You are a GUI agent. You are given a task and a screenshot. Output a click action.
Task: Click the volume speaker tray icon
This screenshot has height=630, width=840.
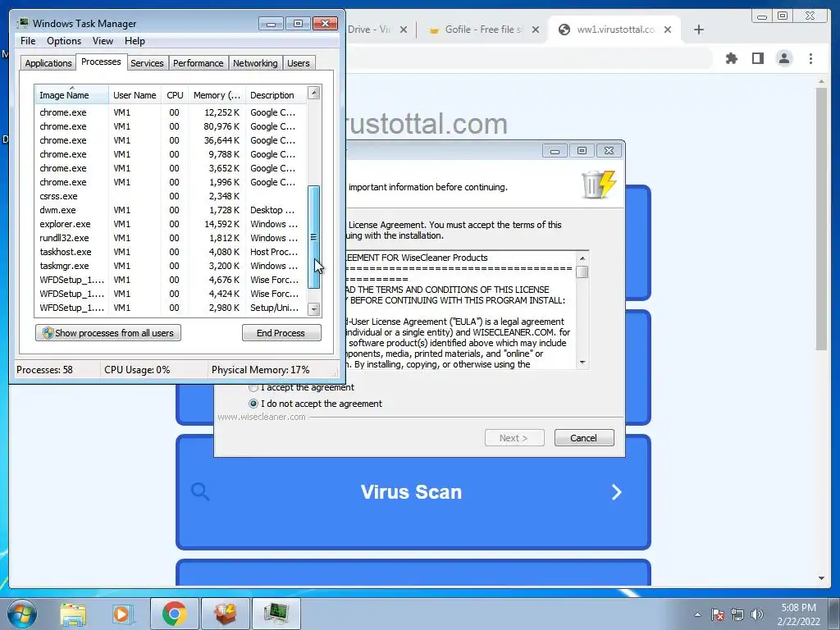[756, 614]
